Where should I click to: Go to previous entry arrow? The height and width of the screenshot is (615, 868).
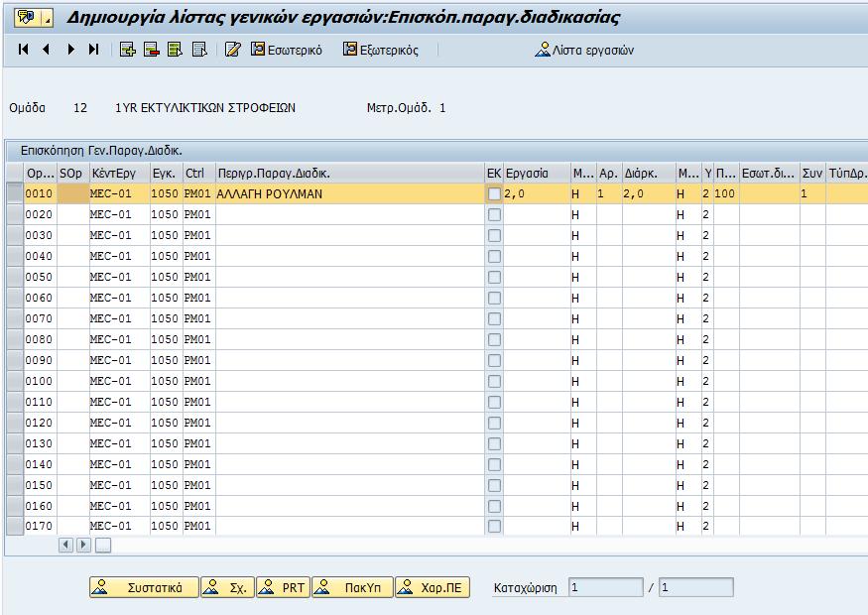[x=47, y=50]
